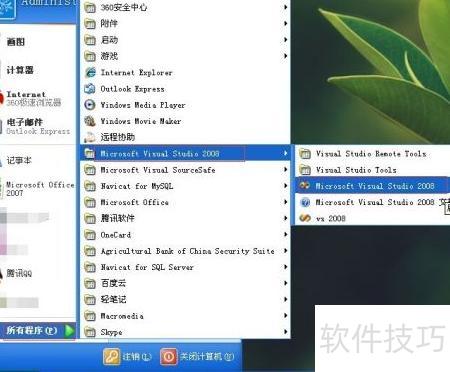Click the Skype folder icon
This screenshot has width=450, height=372.
click(x=90, y=332)
